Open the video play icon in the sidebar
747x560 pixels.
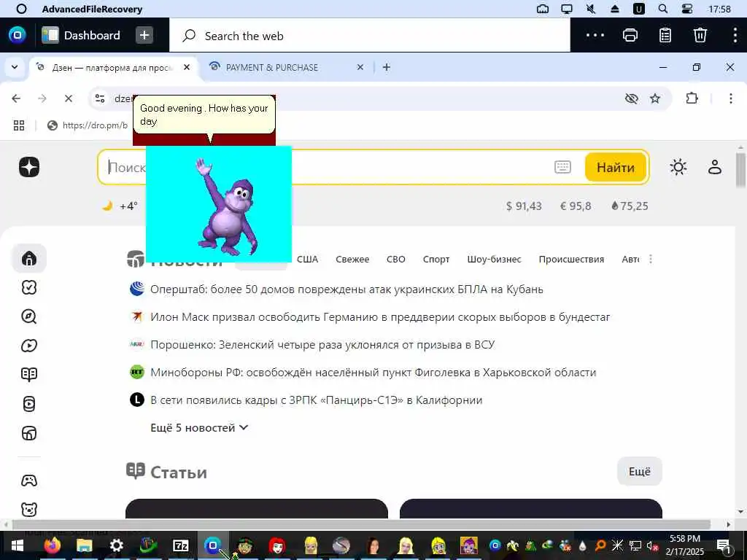[x=29, y=346]
